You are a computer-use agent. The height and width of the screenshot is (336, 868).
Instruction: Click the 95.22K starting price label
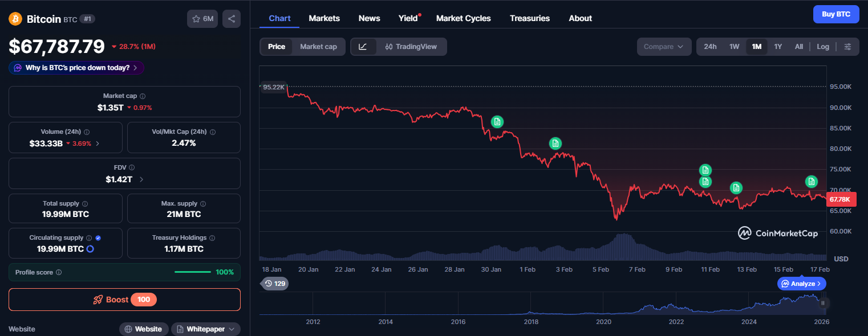pos(274,87)
